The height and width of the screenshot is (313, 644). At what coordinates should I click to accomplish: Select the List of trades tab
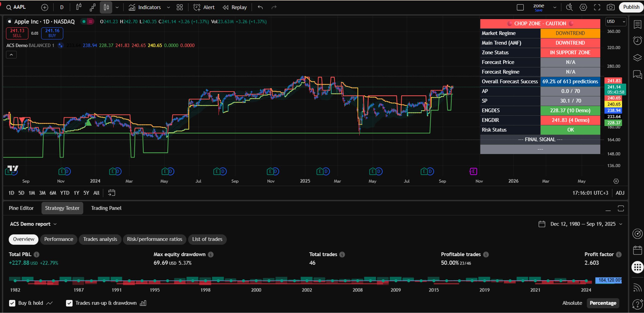(x=207, y=239)
